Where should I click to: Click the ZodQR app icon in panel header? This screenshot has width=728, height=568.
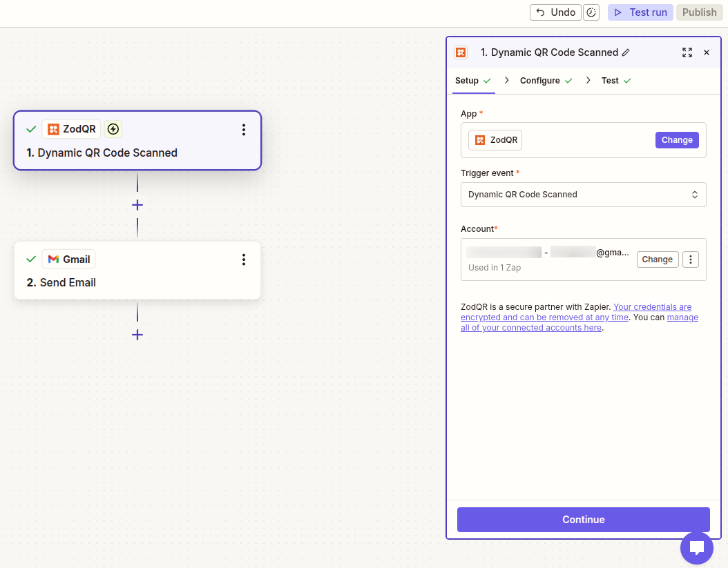(461, 52)
